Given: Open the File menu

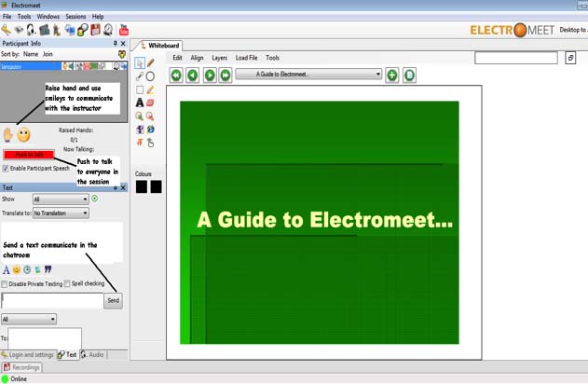Looking at the screenshot, I should click(7, 17).
